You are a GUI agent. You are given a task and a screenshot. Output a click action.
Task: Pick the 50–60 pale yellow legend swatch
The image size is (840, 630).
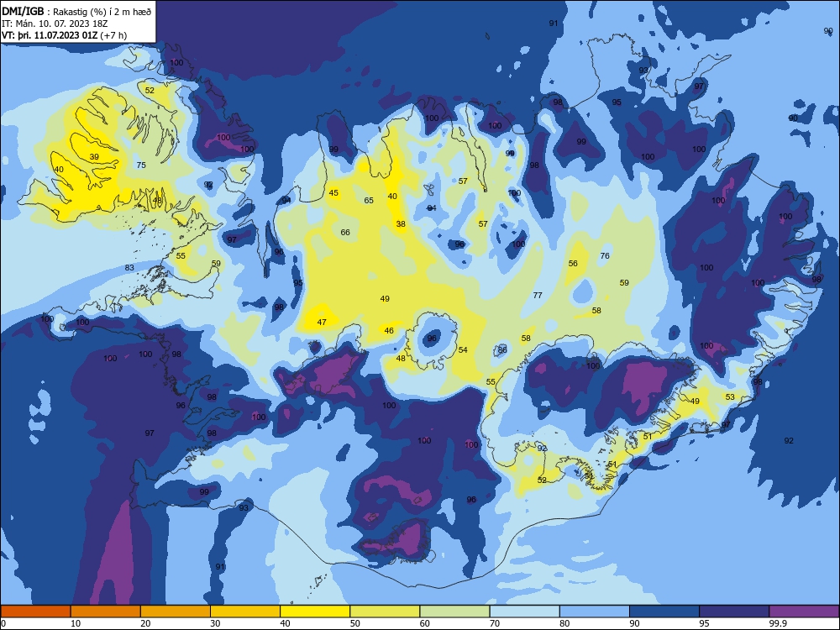(x=385, y=612)
